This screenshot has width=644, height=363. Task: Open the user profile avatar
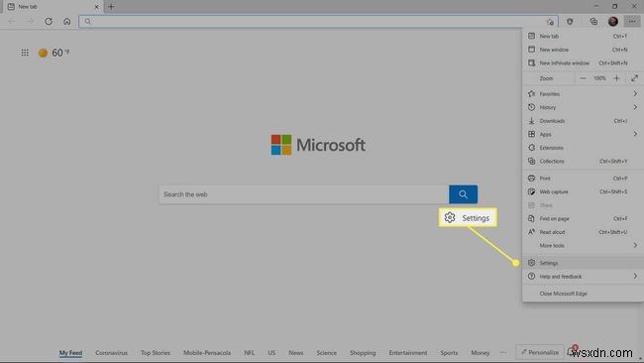[x=612, y=22]
